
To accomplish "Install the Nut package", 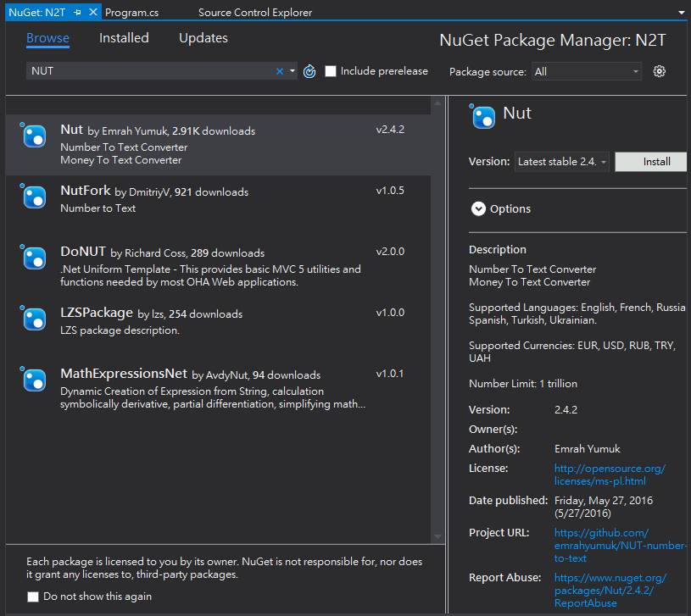I will [651, 162].
